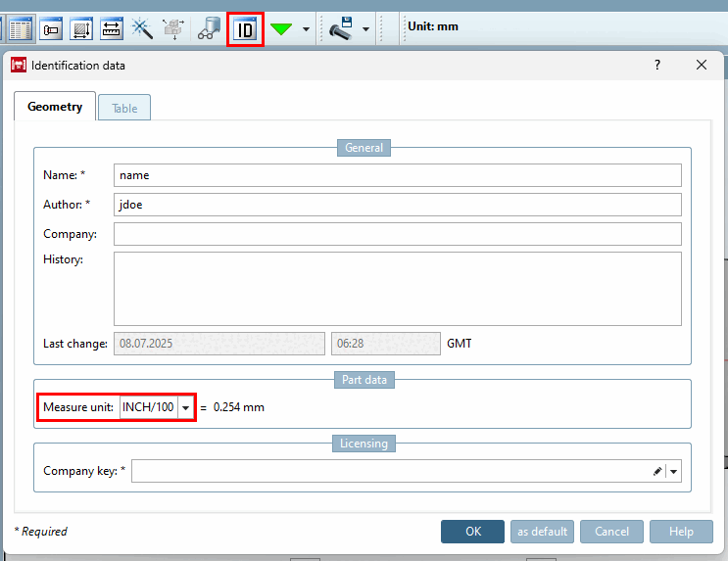Click the question mark help button
This screenshot has width=728, height=561.
[657, 65]
